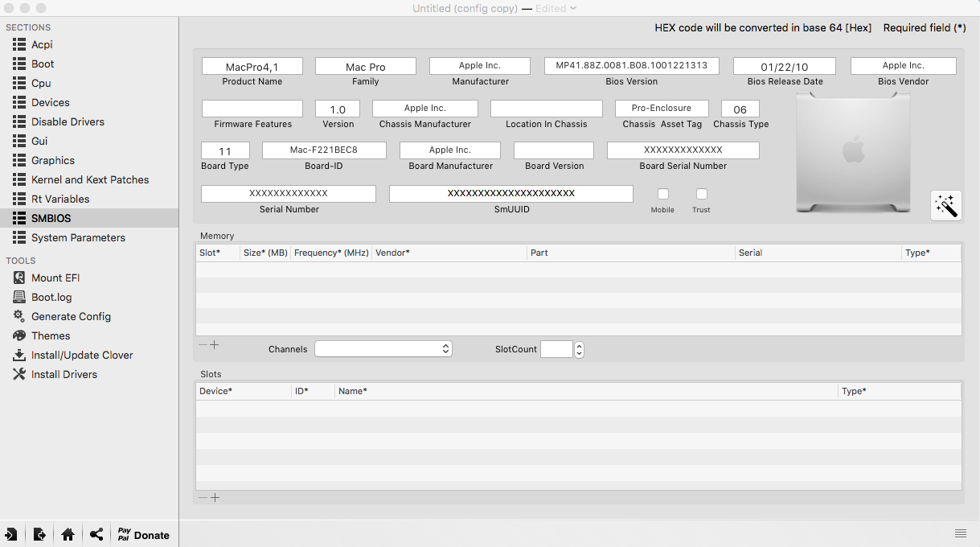Add a Slots row with plus button
980x547 pixels.
[x=215, y=498]
